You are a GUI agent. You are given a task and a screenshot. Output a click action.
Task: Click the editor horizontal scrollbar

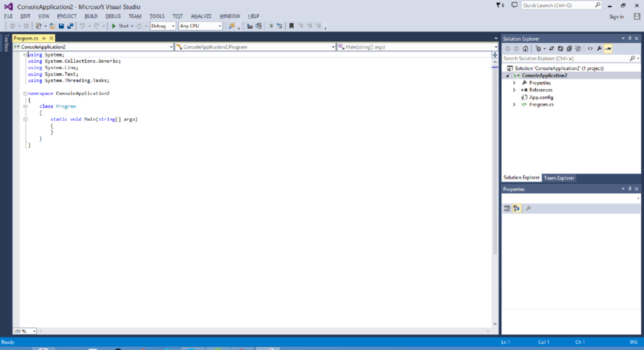pos(265,331)
